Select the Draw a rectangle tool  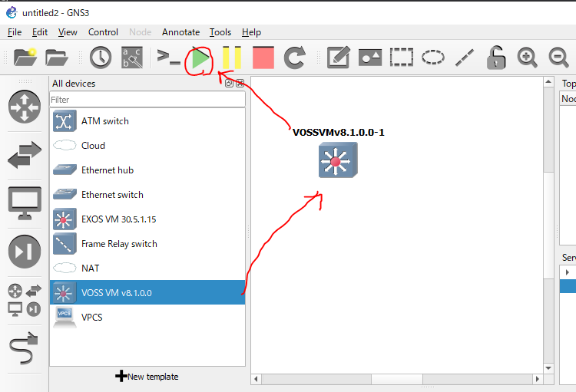[x=402, y=58]
